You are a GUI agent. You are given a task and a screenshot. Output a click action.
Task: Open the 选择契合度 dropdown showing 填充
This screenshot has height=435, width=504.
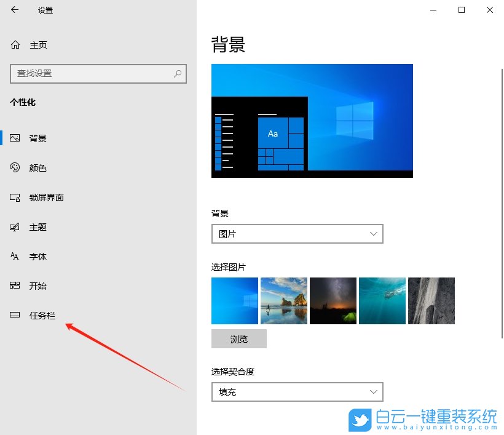coord(297,391)
